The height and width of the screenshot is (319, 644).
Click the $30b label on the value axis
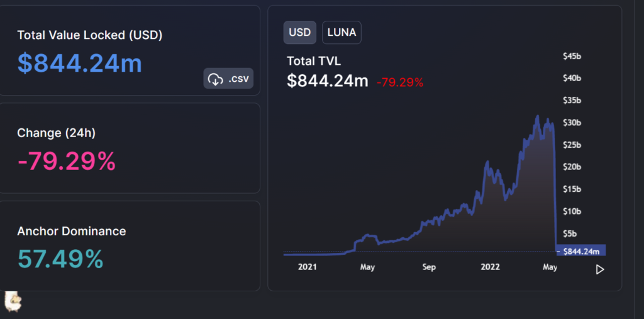[x=572, y=122]
